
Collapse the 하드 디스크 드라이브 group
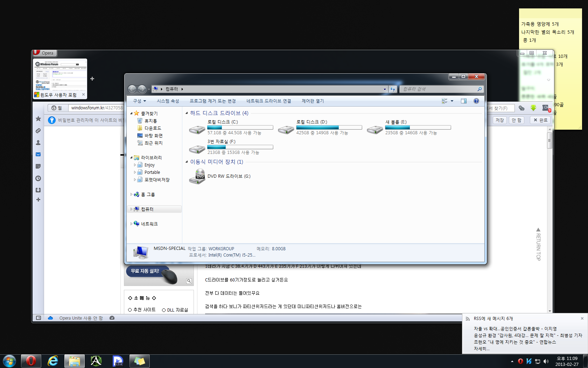(x=187, y=113)
